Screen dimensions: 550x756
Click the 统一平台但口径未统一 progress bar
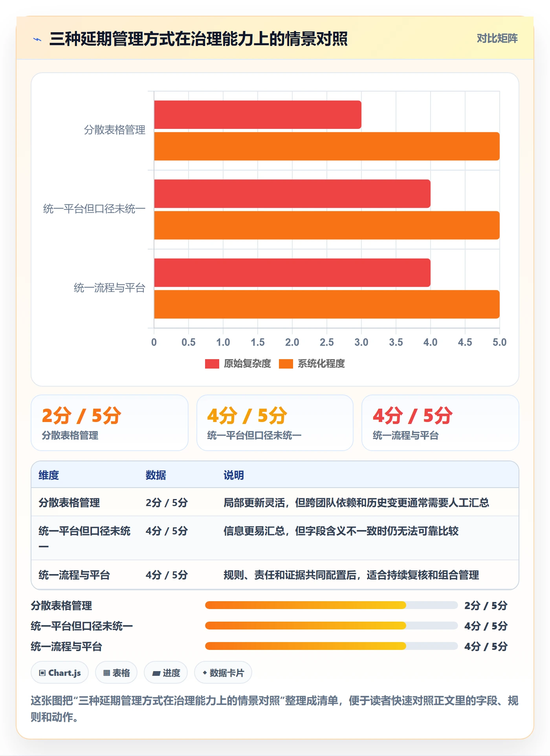[x=331, y=626]
